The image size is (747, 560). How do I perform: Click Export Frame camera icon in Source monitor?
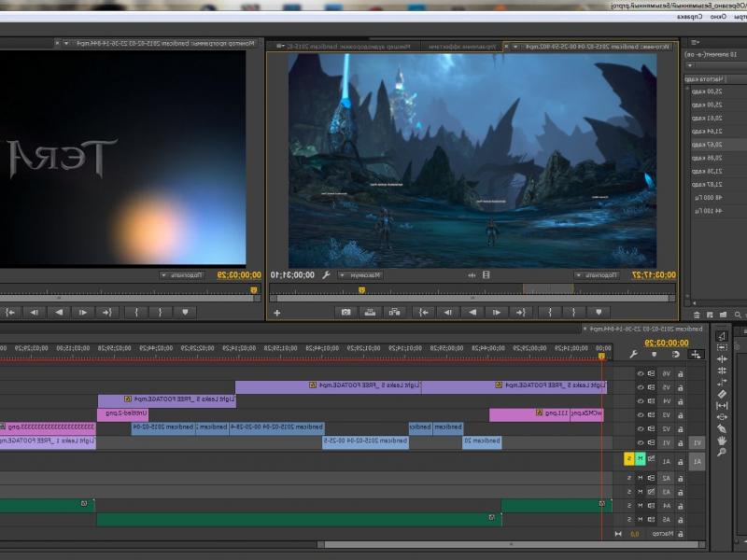pos(345,313)
